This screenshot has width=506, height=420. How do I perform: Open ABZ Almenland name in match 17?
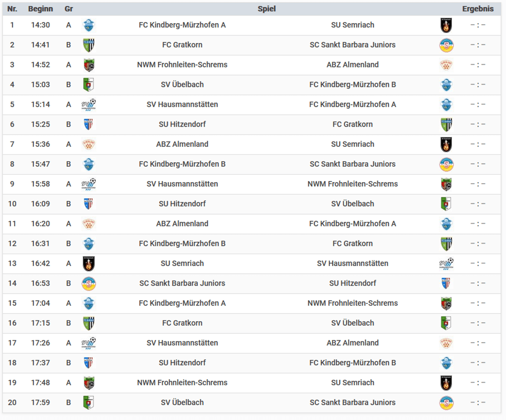coord(352,343)
